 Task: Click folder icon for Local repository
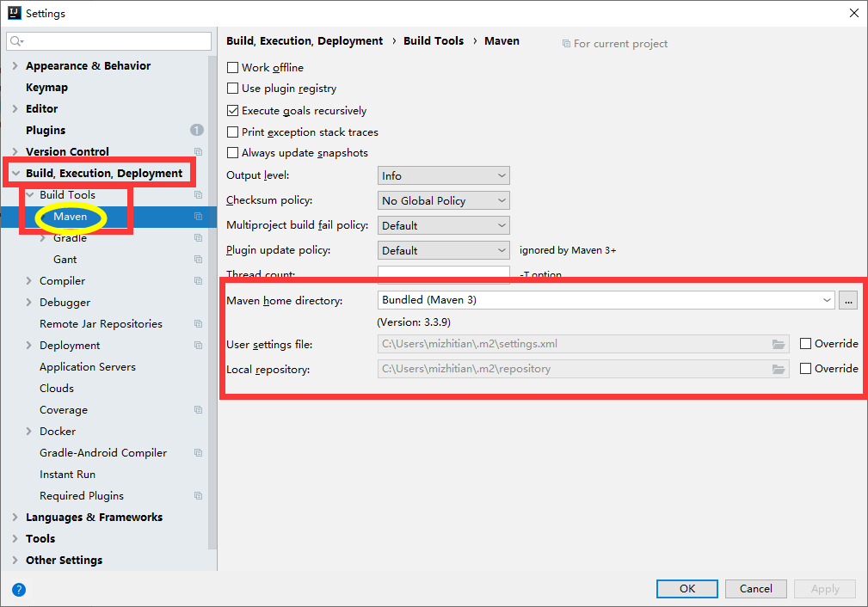(x=779, y=369)
